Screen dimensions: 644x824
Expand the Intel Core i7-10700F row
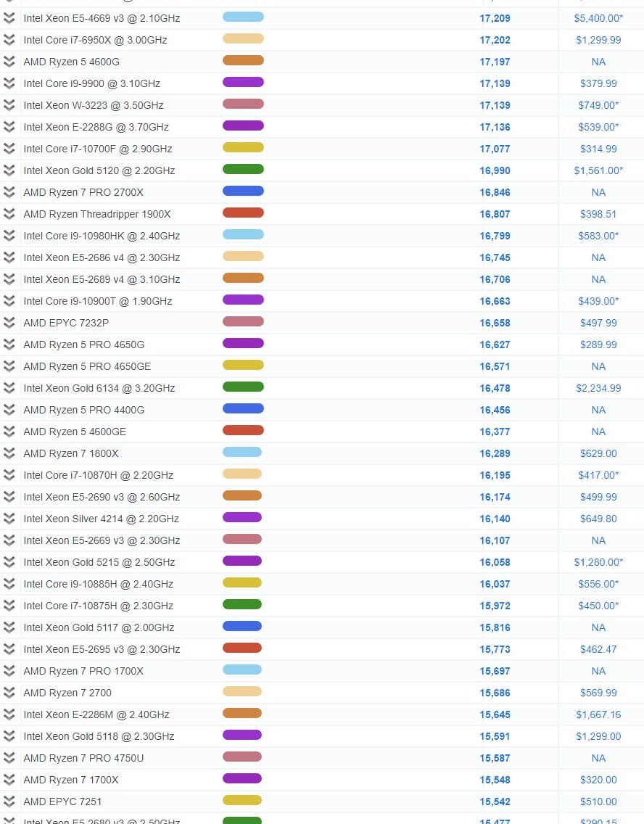(x=9, y=149)
